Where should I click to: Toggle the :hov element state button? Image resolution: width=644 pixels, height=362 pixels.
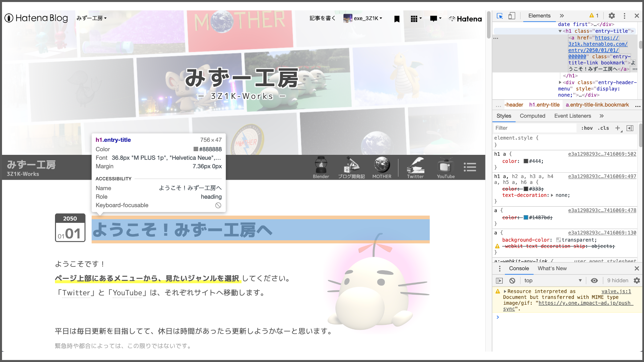(x=587, y=128)
